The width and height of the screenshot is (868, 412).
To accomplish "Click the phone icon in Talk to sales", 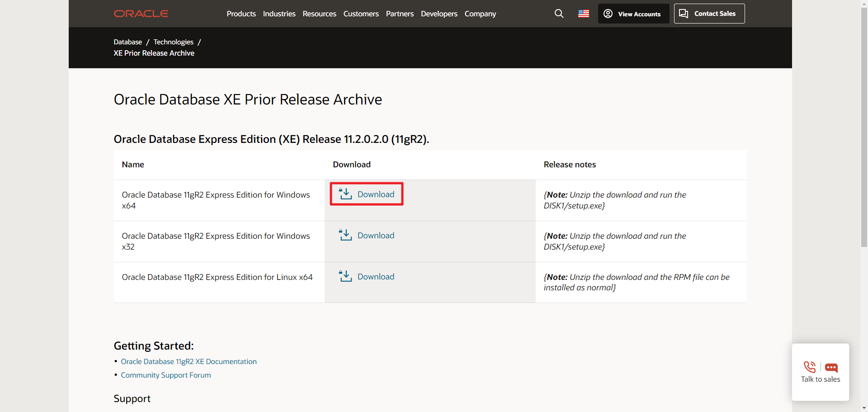I will 810,367.
